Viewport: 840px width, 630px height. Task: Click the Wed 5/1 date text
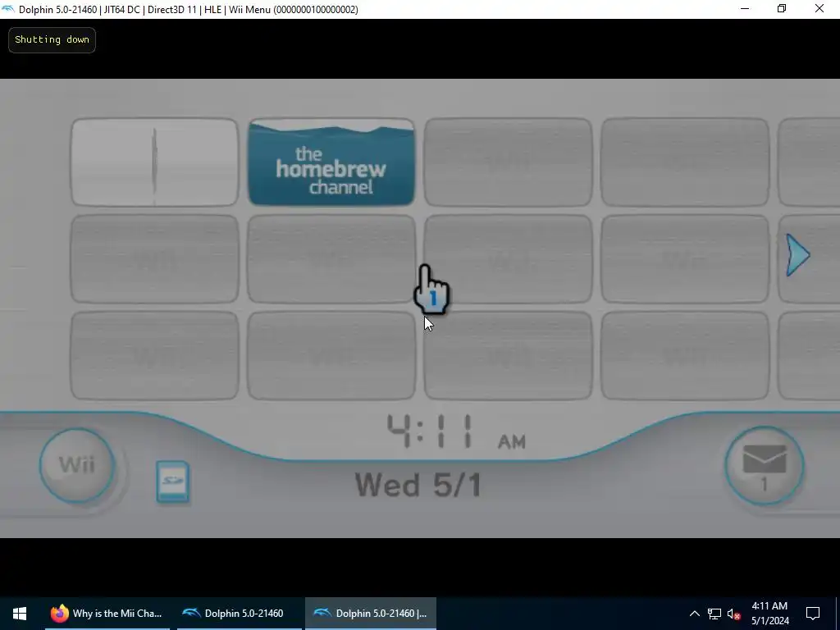pyautogui.click(x=418, y=485)
